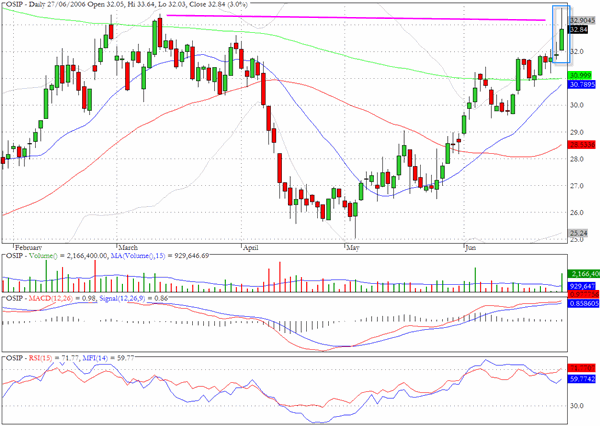Click the blue 30.7895 moving average label

coord(582,84)
